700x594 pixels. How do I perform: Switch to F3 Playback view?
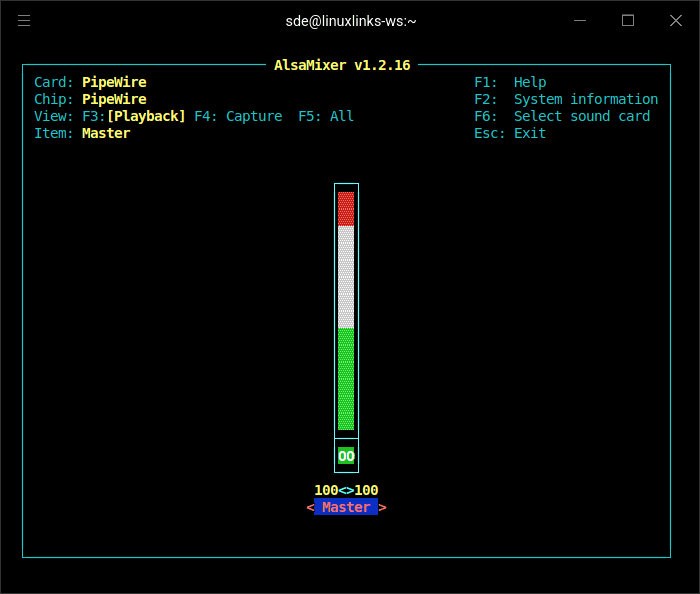point(133,116)
